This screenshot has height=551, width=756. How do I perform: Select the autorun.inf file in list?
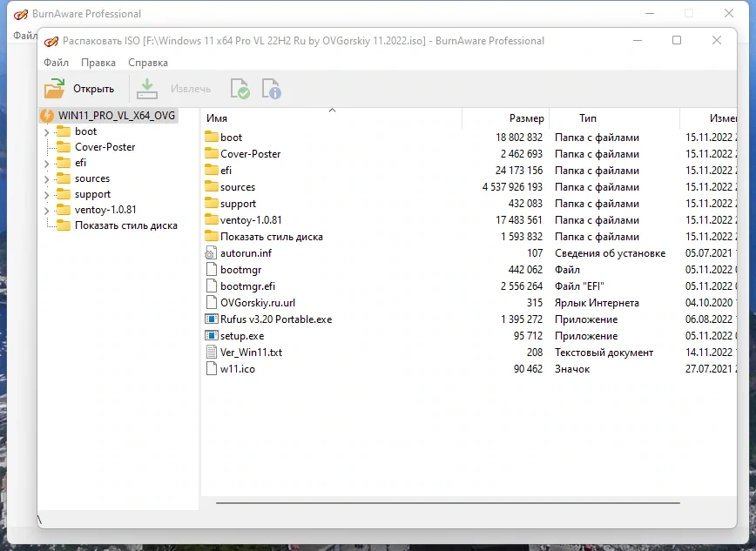point(246,253)
